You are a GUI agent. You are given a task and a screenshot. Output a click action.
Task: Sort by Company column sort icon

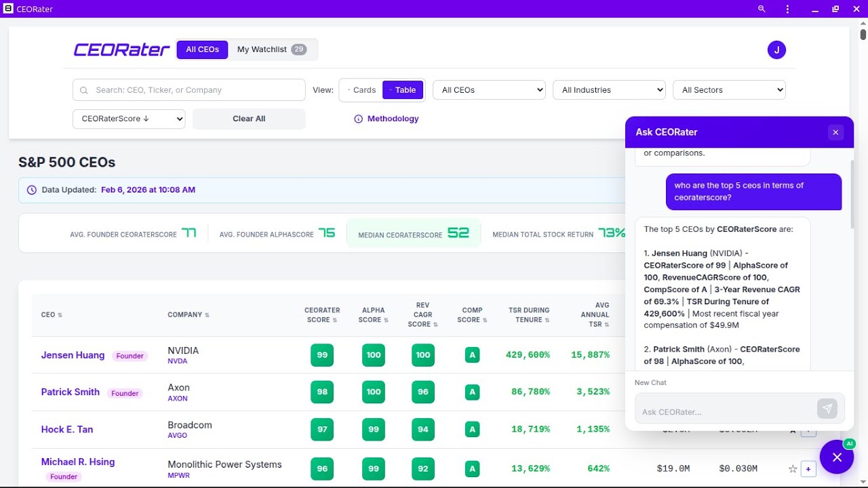pos(207,315)
